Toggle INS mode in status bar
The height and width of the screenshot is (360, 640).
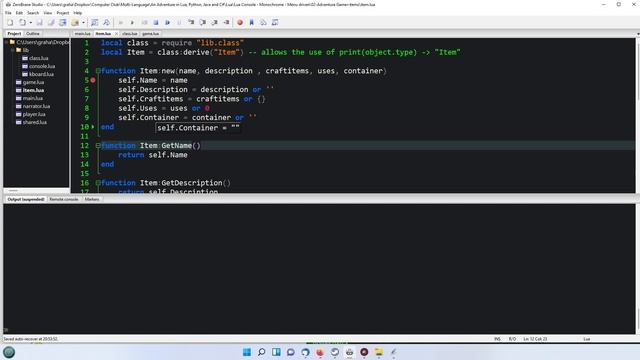click(497, 339)
